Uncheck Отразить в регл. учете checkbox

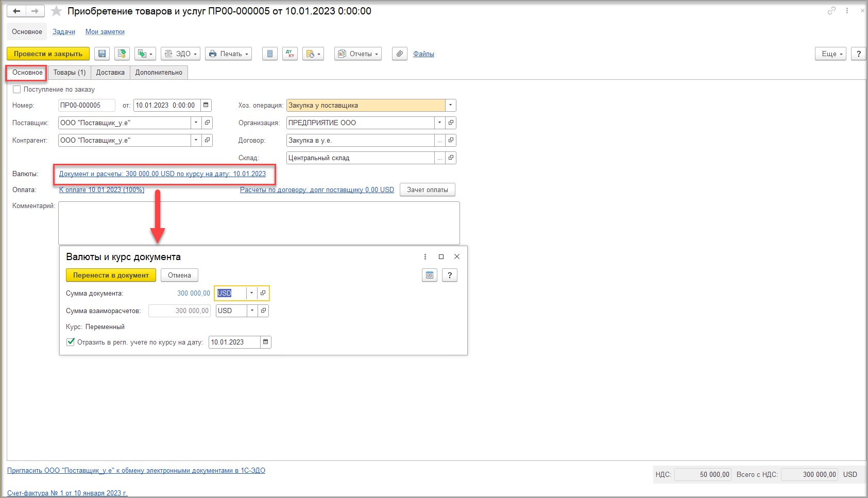point(71,342)
